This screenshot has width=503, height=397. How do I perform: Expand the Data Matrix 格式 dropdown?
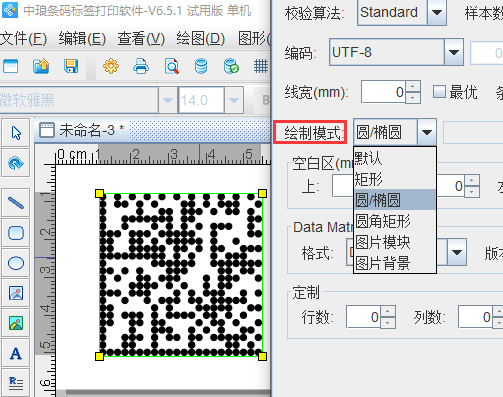click(457, 252)
